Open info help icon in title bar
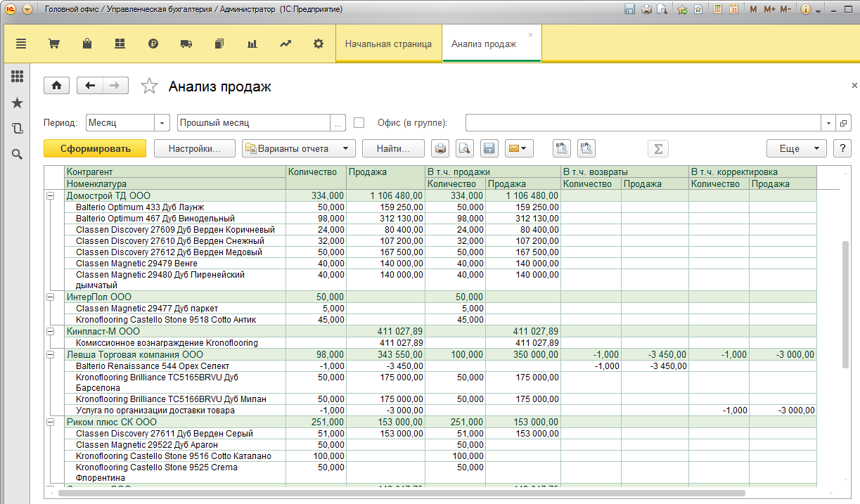860x504 pixels. coord(805,10)
